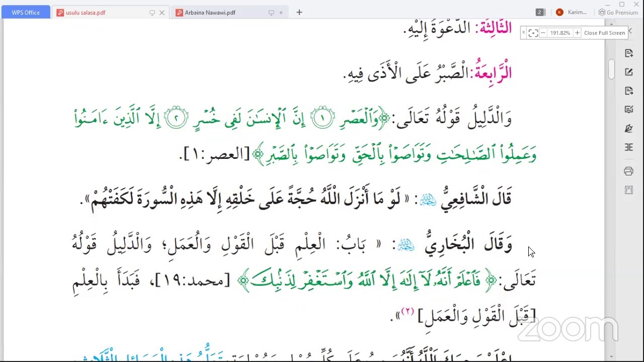Open the Karim account profile avatar
The height and width of the screenshot is (362, 644).
tap(559, 13)
